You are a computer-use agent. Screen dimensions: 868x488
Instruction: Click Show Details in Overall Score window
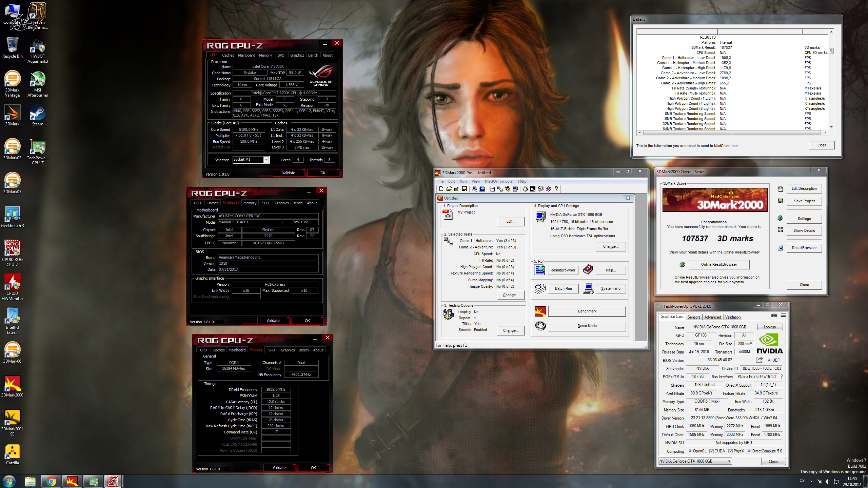[x=804, y=230]
